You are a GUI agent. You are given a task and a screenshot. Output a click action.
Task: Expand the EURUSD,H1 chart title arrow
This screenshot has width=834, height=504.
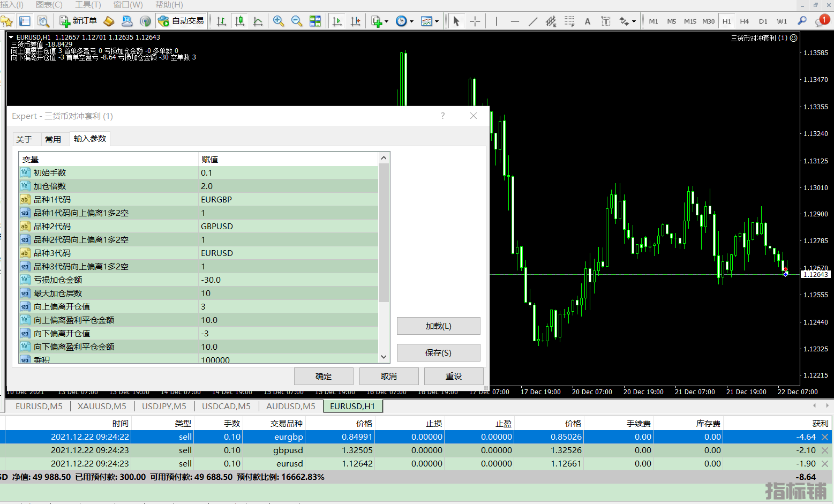click(x=11, y=37)
